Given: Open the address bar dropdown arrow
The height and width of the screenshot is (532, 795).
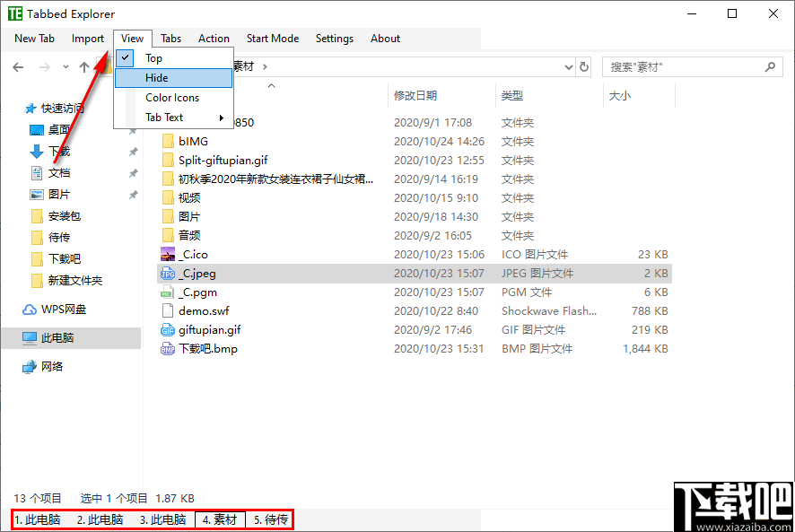Looking at the screenshot, I should 569,66.
